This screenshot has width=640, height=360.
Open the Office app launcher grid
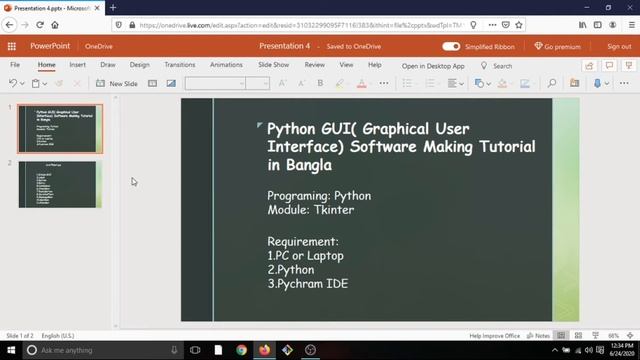click(12, 47)
